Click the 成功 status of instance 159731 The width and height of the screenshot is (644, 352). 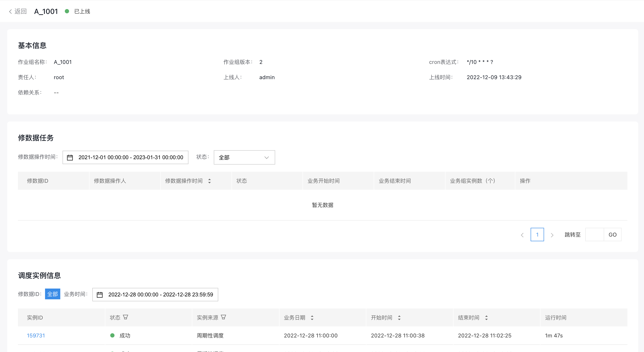(120, 335)
